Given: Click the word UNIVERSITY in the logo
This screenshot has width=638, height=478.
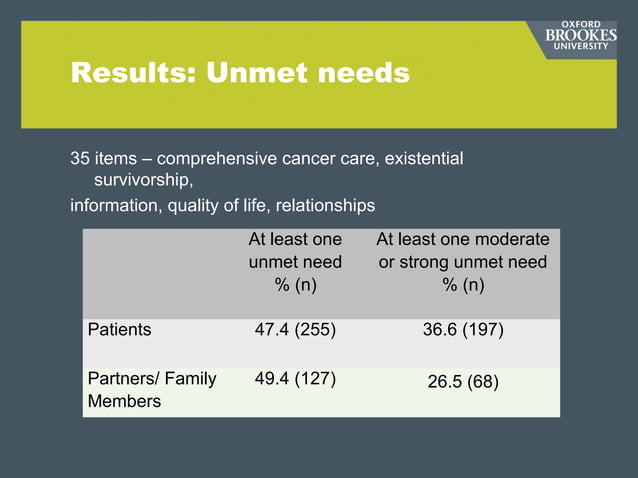Looking at the screenshot, I should tap(581, 48).
